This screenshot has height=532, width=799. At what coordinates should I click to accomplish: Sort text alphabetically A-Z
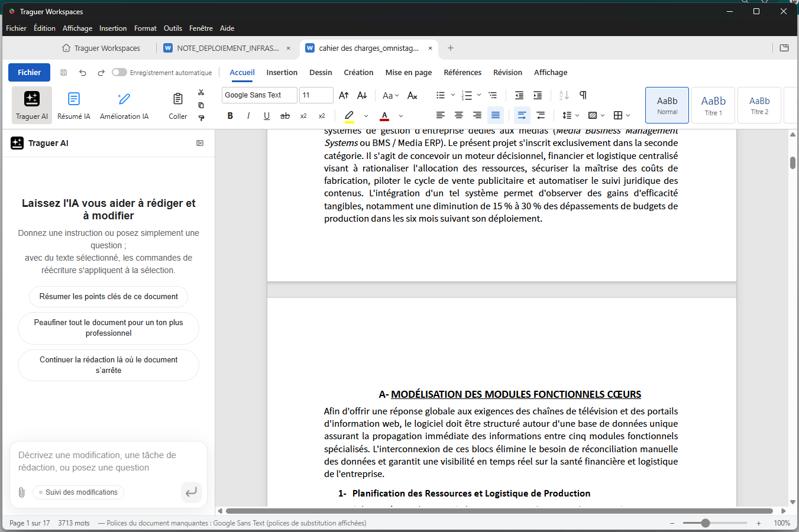[564, 95]
